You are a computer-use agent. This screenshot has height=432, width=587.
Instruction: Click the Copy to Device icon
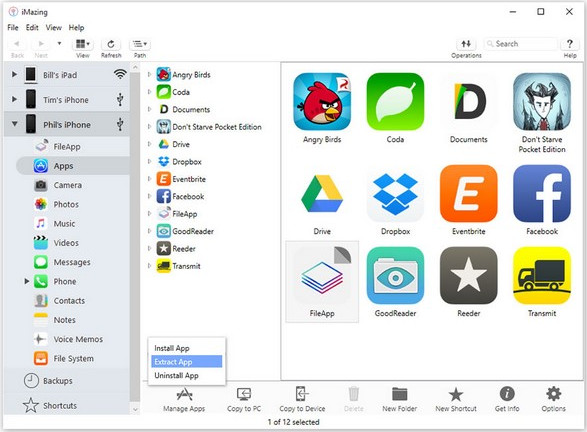[x=302, y=394]
